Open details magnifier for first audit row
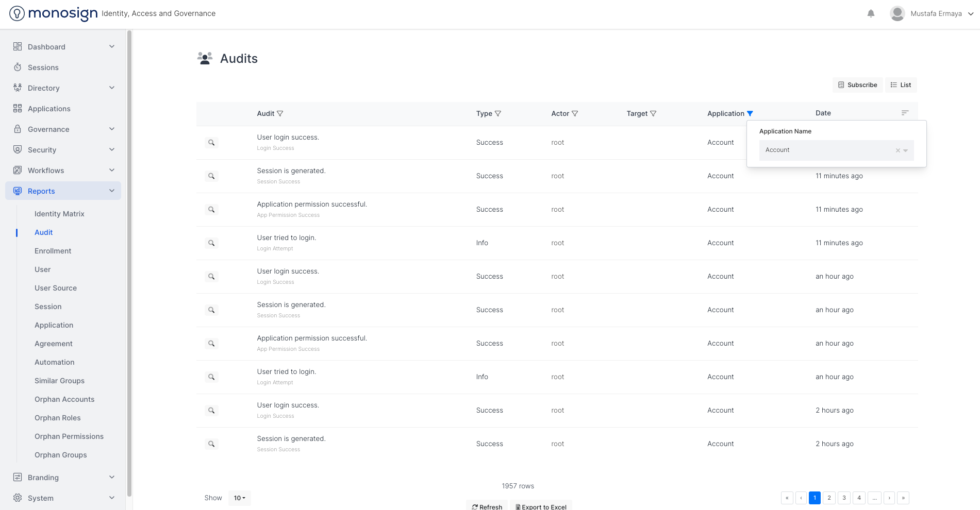This screenshot has width=980, height=510. [211, 143]
